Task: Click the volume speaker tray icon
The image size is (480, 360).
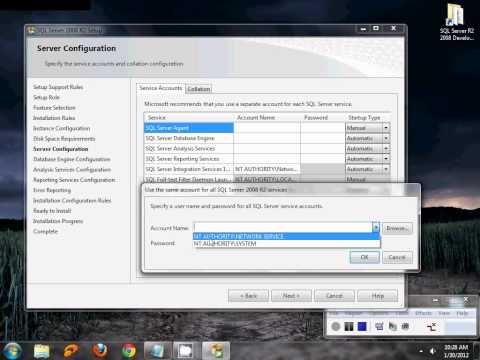Action: 433,351
